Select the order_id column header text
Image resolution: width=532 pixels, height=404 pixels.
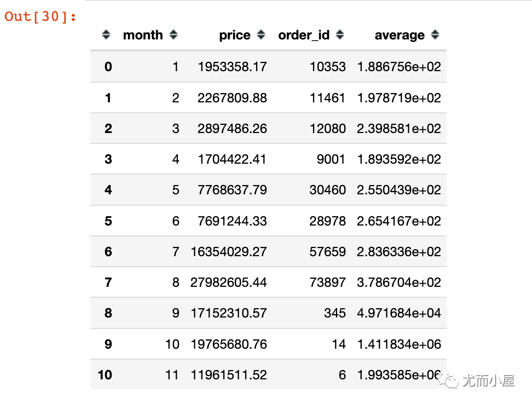304,35
